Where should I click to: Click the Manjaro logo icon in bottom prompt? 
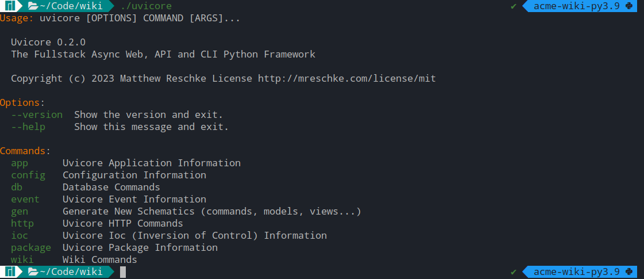click(10, 272)
